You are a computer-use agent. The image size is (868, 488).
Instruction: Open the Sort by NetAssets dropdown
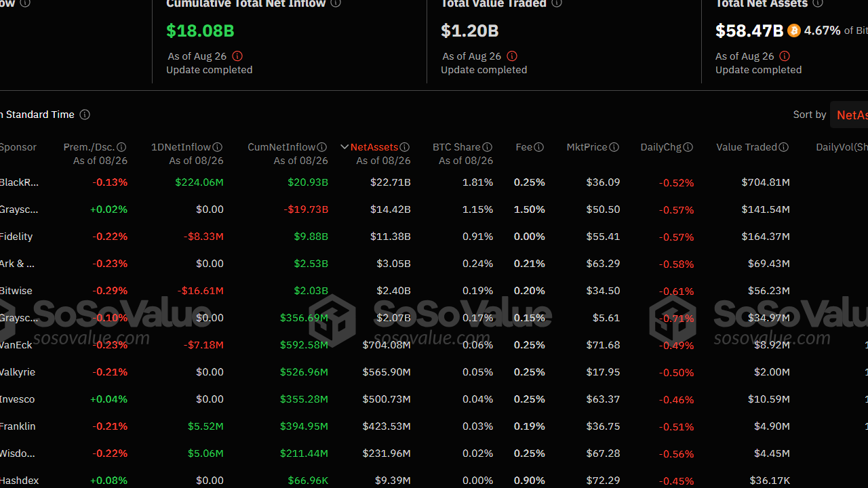(x=850, y=115)
